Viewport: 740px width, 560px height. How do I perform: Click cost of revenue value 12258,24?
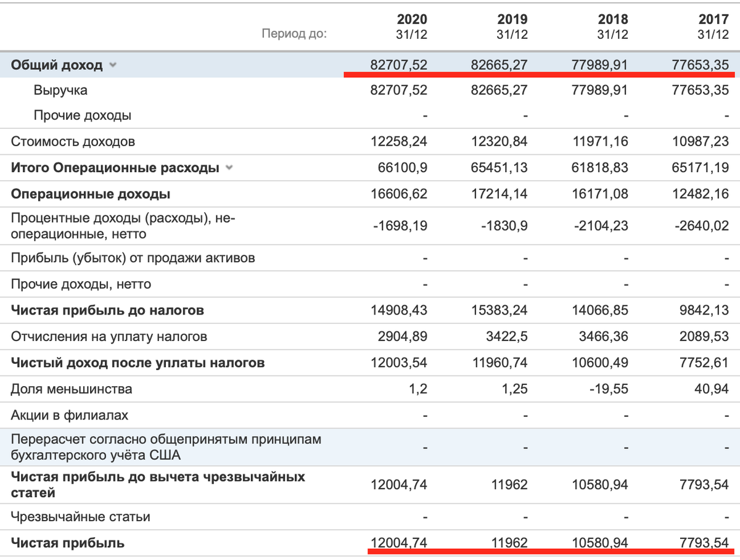(398, 141)
